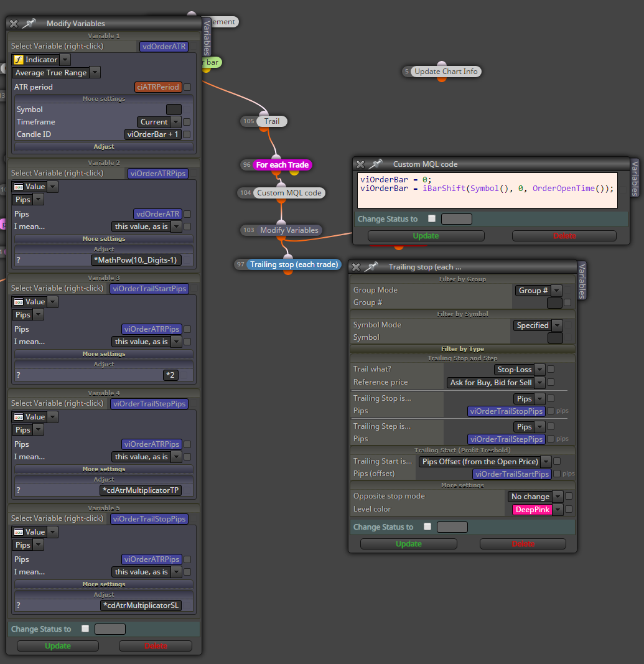Update the Custom MQL code block
Image resolution: width=644 pixels, height=664 pixels.
pyautogui.click(x=426, y=236)
